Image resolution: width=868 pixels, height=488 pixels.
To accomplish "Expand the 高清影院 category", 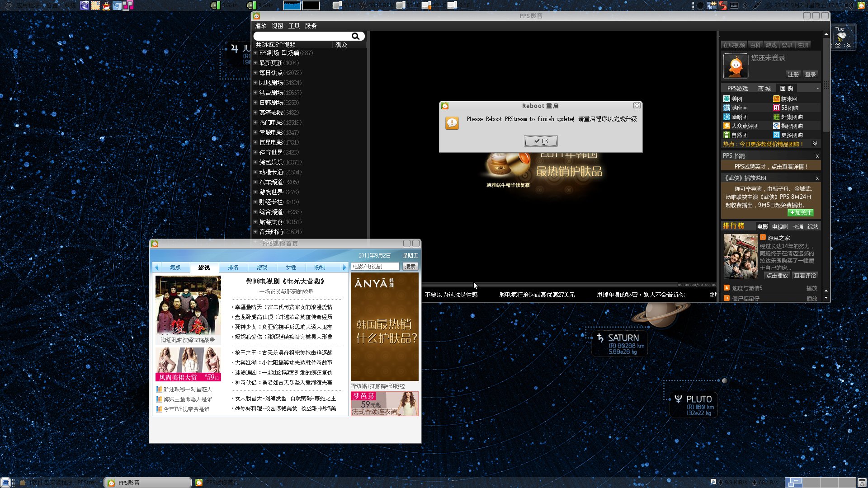I will pos(255,113).
